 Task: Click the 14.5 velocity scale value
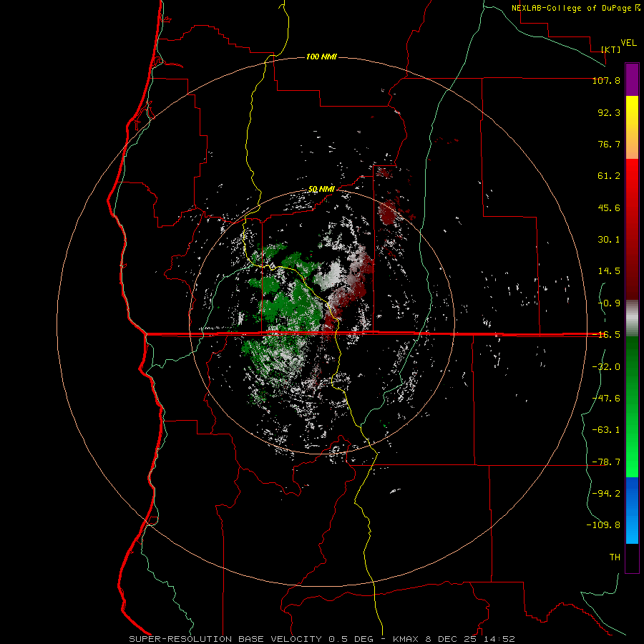tap(609, 271)
